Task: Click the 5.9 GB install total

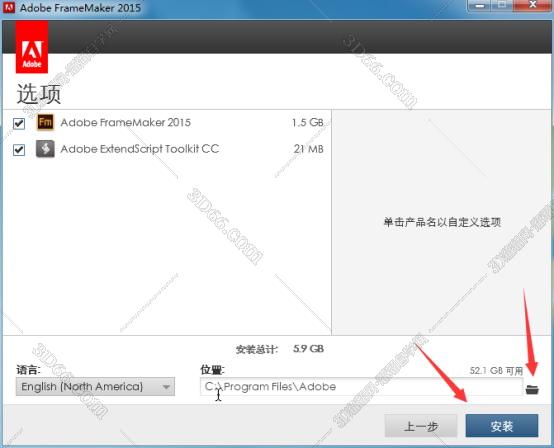Action: (308, 349)
